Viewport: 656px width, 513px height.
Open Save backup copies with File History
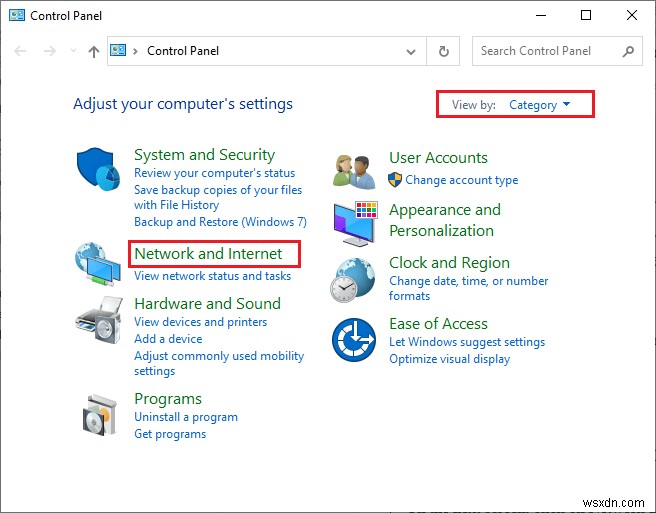tap(218, 197)
